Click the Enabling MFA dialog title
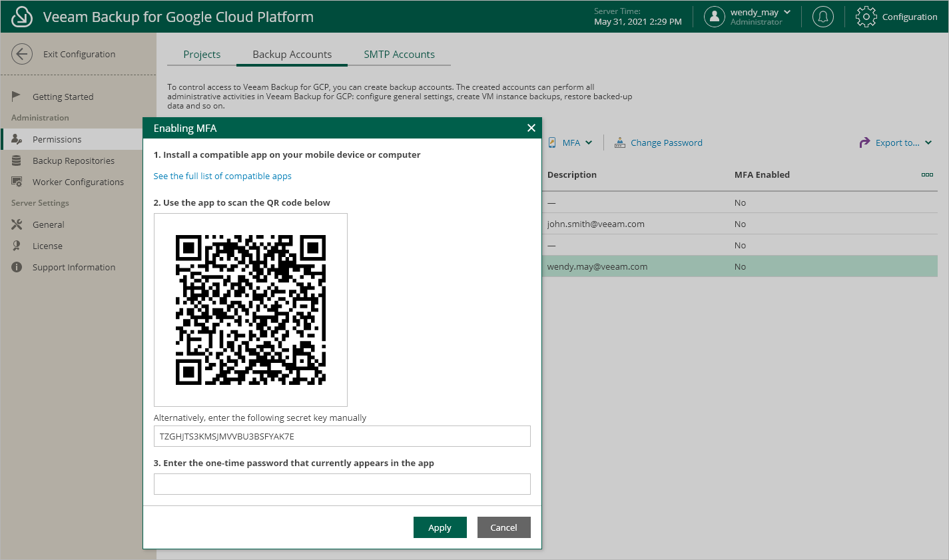949x560 pixels. pos(185,128)
